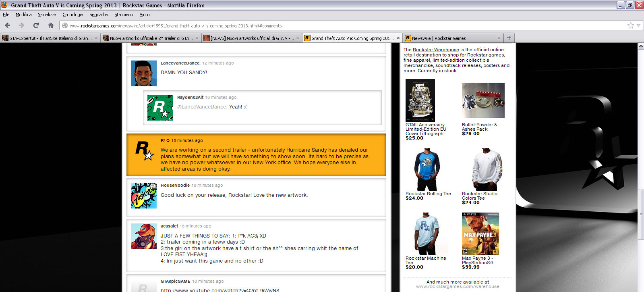Image resolution: width=644 pixels, height=292 pixels.
Task: Follow the Rockstar Warehouse link
Action: click(436, 50)
